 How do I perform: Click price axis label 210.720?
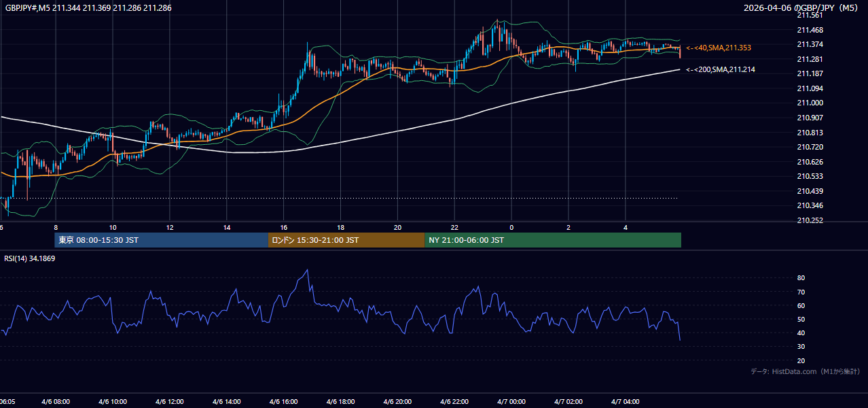coord(810,147)
